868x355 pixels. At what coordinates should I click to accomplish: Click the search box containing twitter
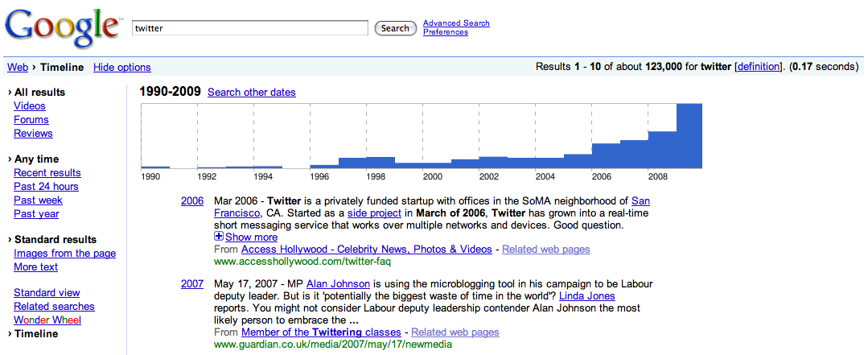pyautogui.click(x=249, y=28)
